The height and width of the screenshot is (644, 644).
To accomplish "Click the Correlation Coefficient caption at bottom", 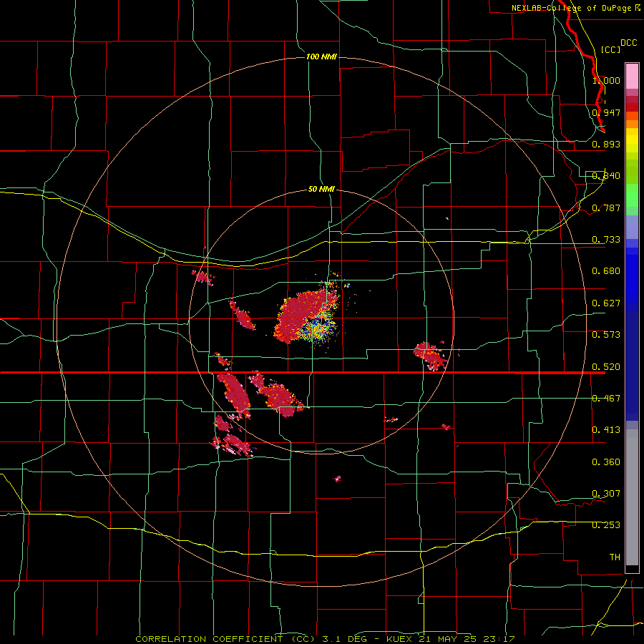I will click(325, 639).
